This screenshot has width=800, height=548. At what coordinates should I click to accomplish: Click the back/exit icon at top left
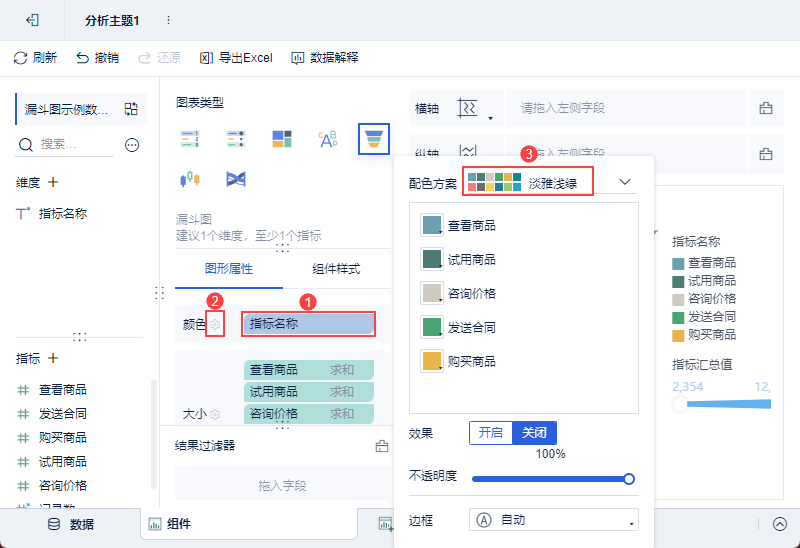pyautogui.click(x=32, y=20)
